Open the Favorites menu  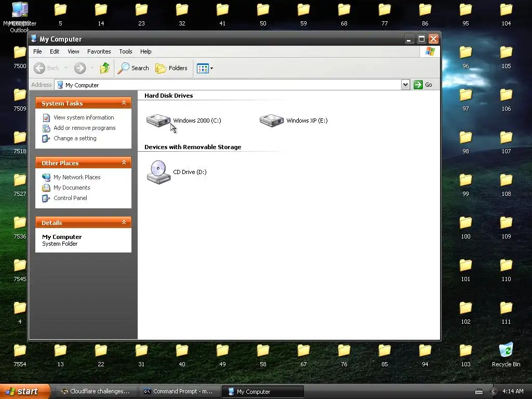click(x=99, y=51)
